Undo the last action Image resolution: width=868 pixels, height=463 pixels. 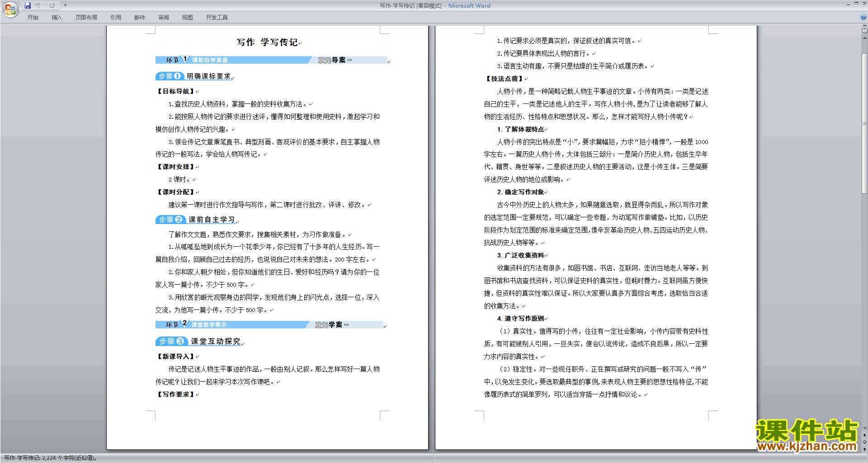(x=38, y=5)
